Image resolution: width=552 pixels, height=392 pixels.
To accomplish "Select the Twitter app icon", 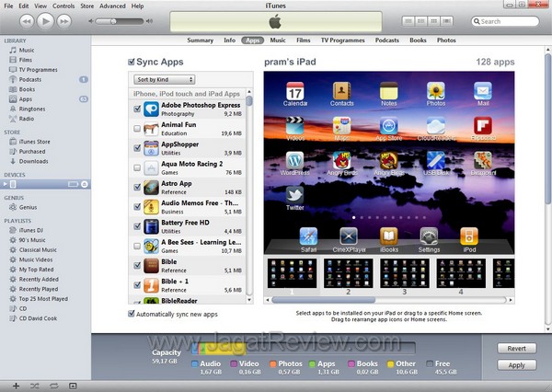I will [295, 195].
